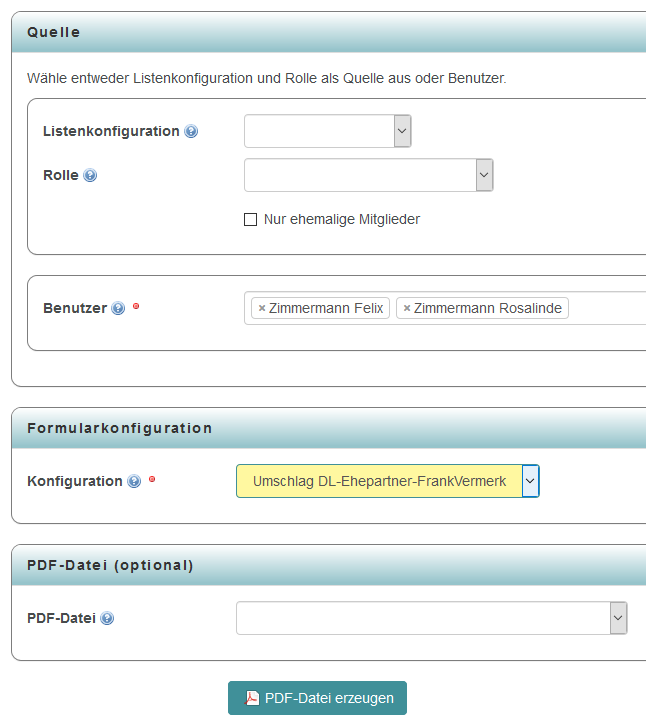The height and width of the screenshot is (719, 646).
Task: Remove Zimmermann Felix using the x icon
Action: [x=262, y=309]
